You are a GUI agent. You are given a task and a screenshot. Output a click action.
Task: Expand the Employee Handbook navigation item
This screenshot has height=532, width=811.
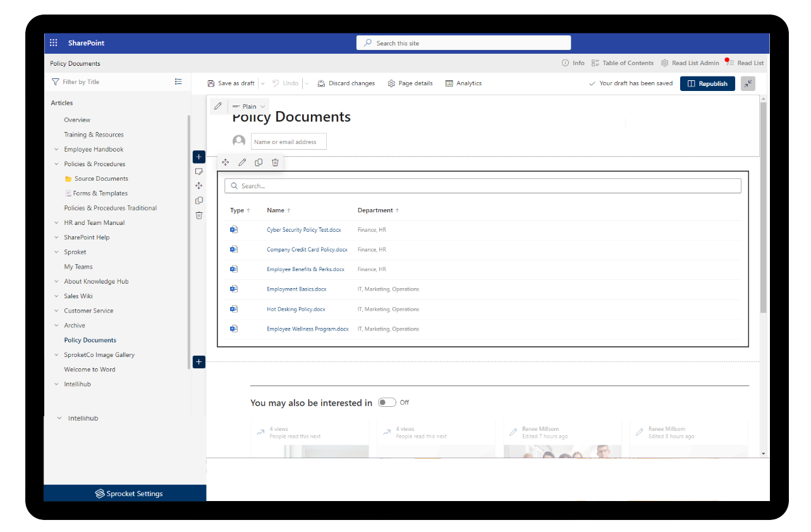tap(56, 148)
